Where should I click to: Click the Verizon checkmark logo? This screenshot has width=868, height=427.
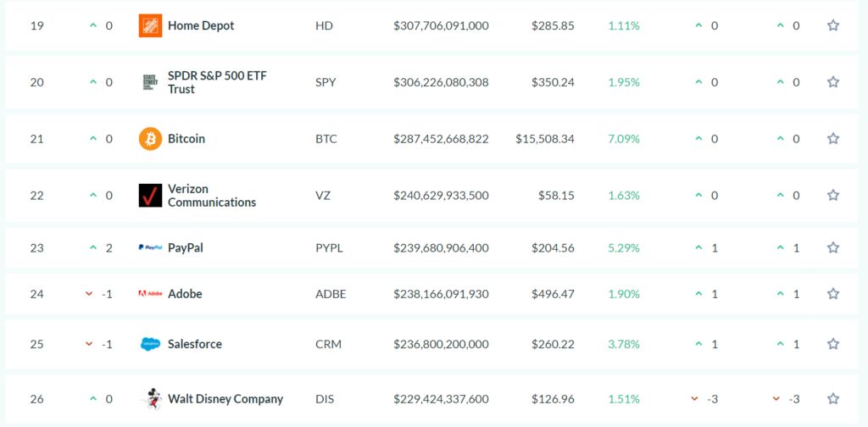point(150,196)
